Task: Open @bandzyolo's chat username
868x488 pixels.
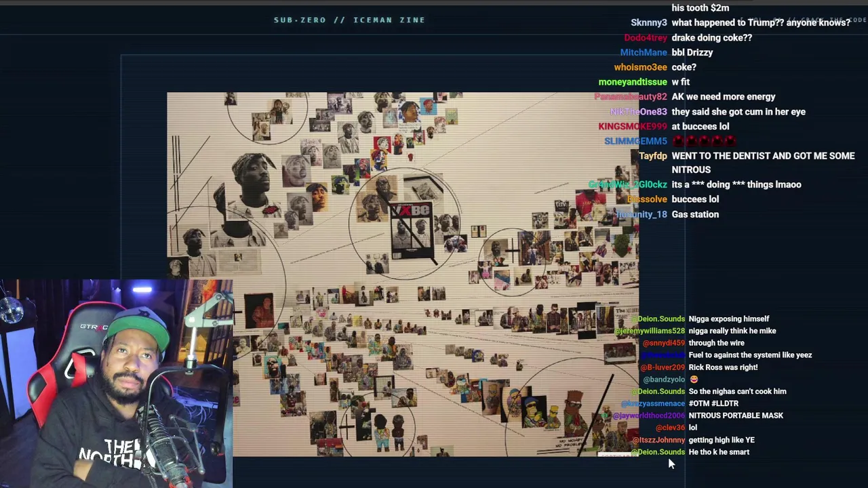Action: pyautogui.click(x=664, y=380)
